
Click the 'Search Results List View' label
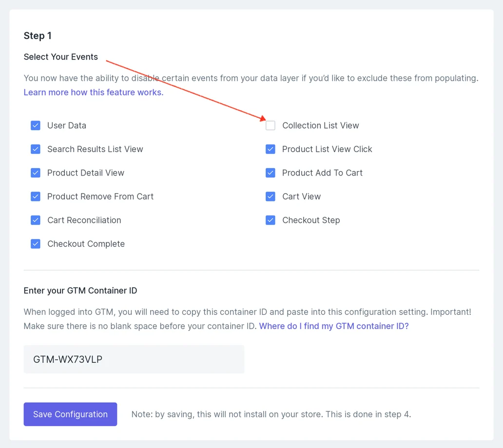click(x=95, y=149)
